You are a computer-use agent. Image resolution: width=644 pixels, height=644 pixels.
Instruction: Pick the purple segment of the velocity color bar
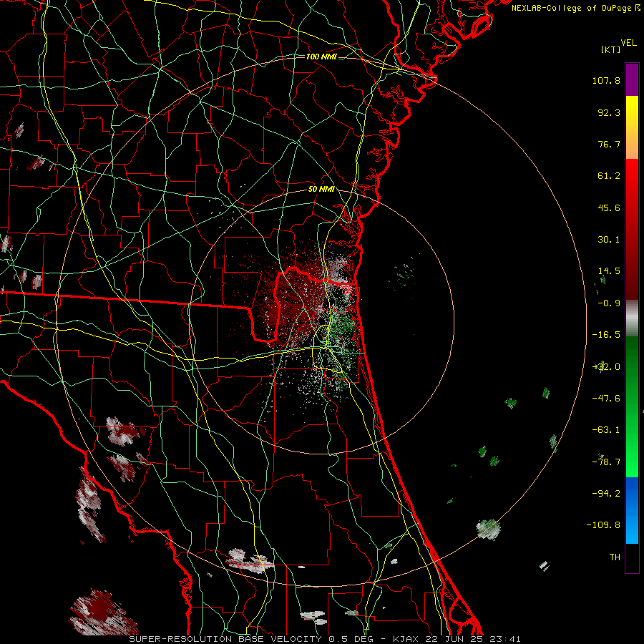(632, 79)
